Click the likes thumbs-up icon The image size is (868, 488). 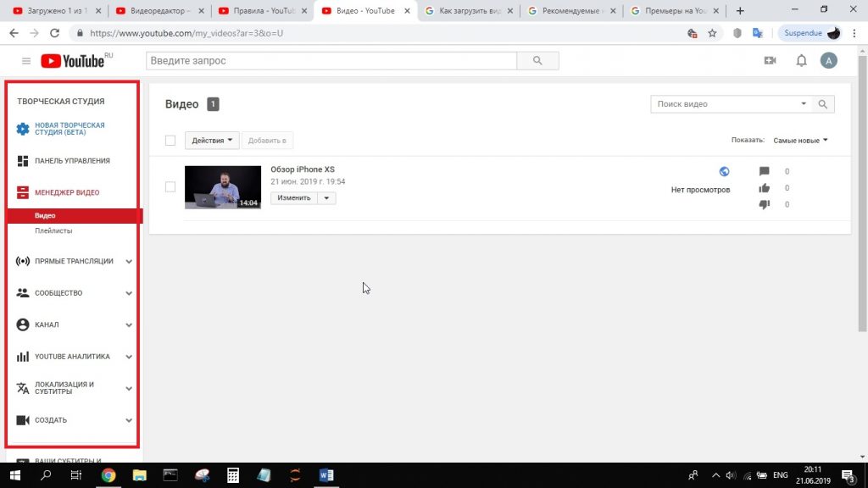(x=765, y=188)
